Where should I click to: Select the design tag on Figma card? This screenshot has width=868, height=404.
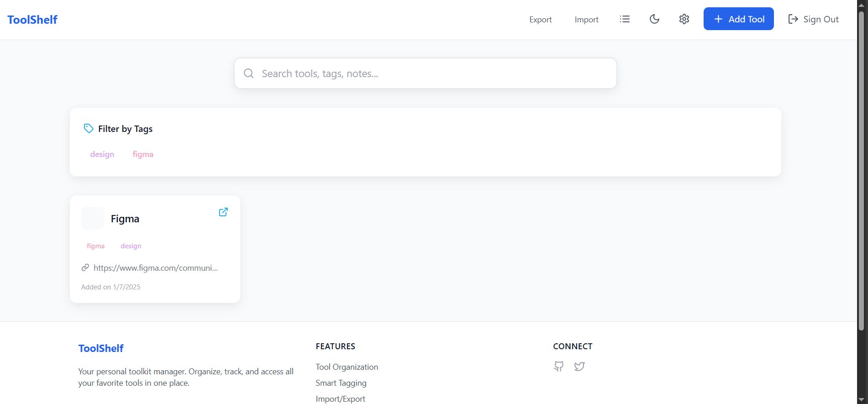coord(131,246)
